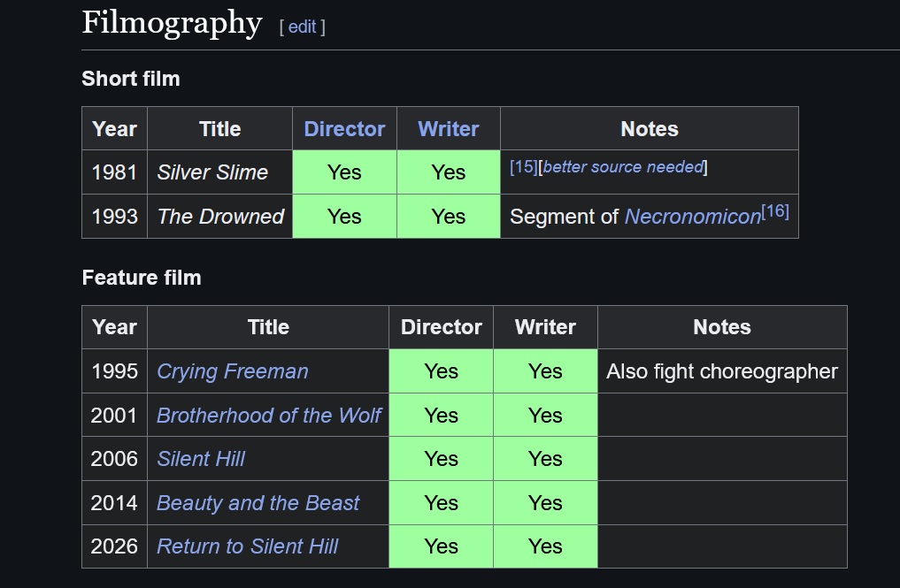Visit the Return to Silent Hill page
The image size is (900, 588).
pyautogui.click(x=248, y=546)
